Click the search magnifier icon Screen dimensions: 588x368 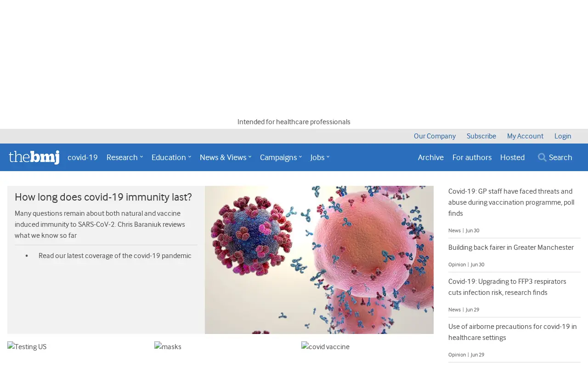point(542,157)
